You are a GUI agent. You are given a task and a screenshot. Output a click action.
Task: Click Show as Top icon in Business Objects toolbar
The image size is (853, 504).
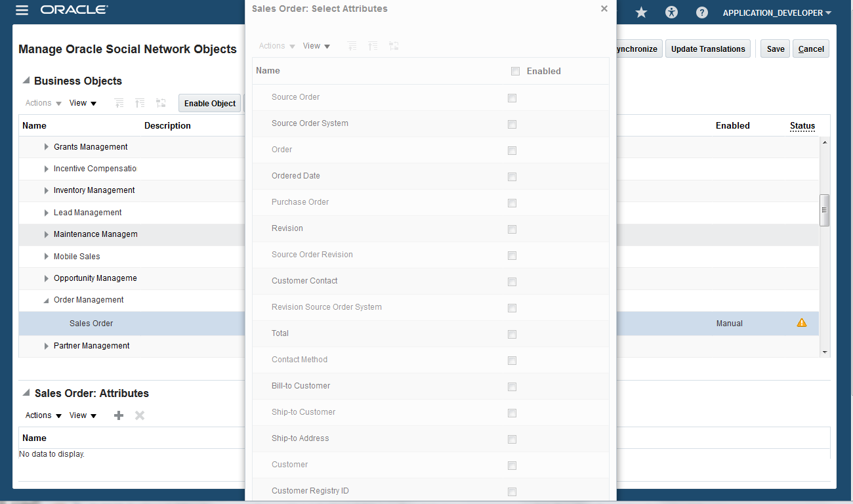[161, 103]
